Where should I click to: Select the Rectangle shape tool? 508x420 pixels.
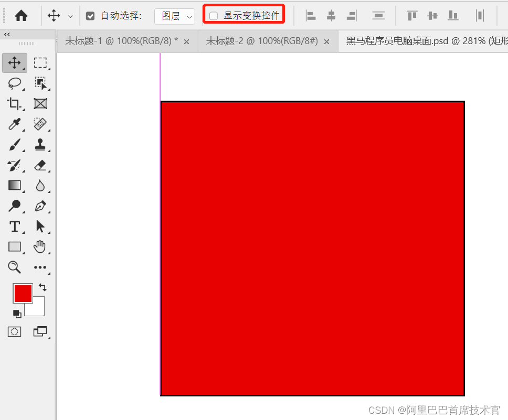pos(15,247)
